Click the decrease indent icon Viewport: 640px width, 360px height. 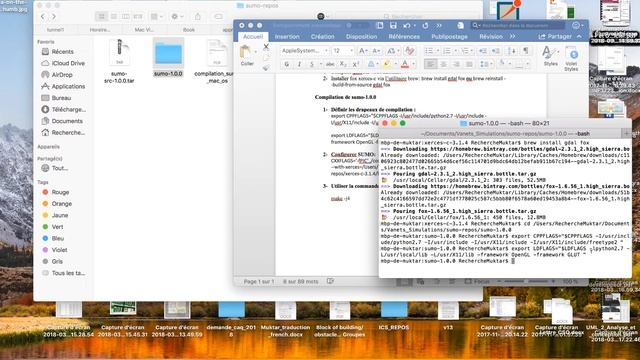(x=482, y=51)
